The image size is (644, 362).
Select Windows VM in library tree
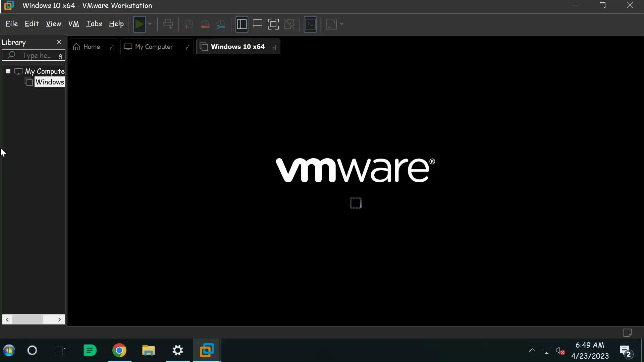coord(49,82)
